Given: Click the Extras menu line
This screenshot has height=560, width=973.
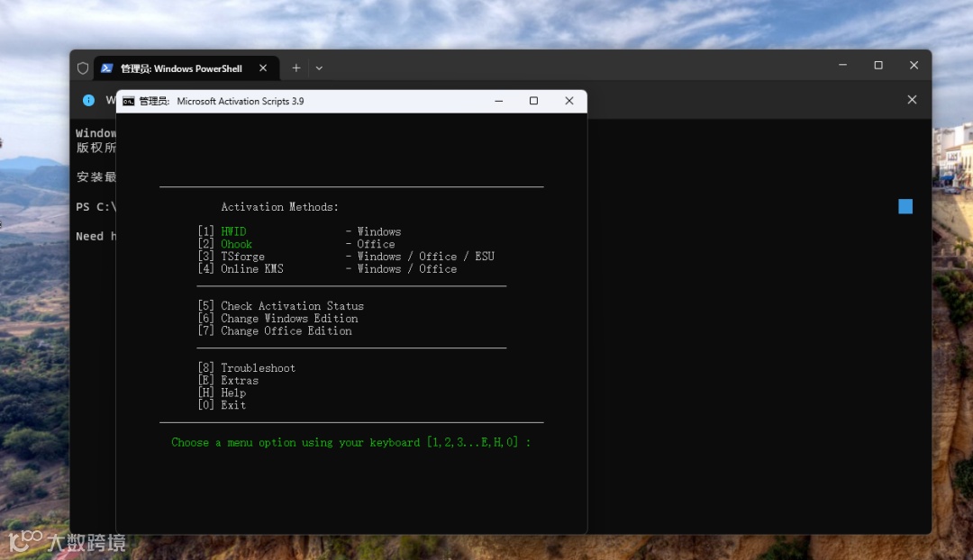Looking at the screenshot, I should click(228, 380).
